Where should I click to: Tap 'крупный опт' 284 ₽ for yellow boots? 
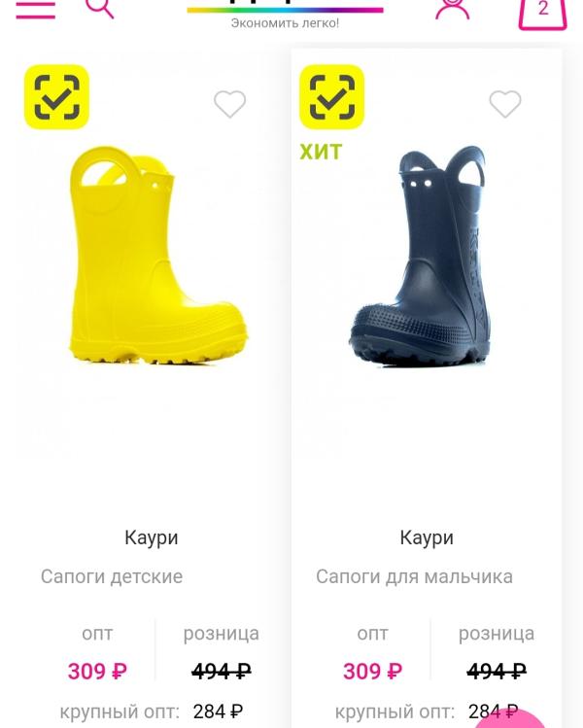[152, 711]
